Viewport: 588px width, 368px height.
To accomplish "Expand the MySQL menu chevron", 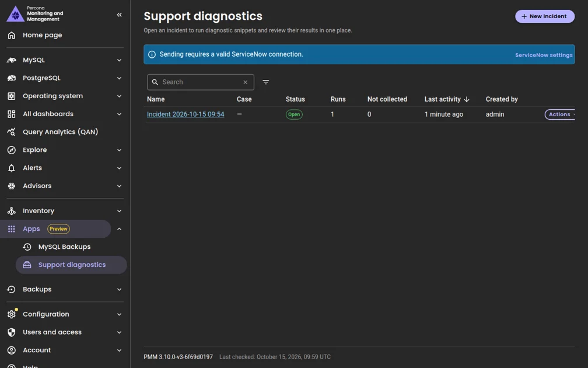I will 119,60.
